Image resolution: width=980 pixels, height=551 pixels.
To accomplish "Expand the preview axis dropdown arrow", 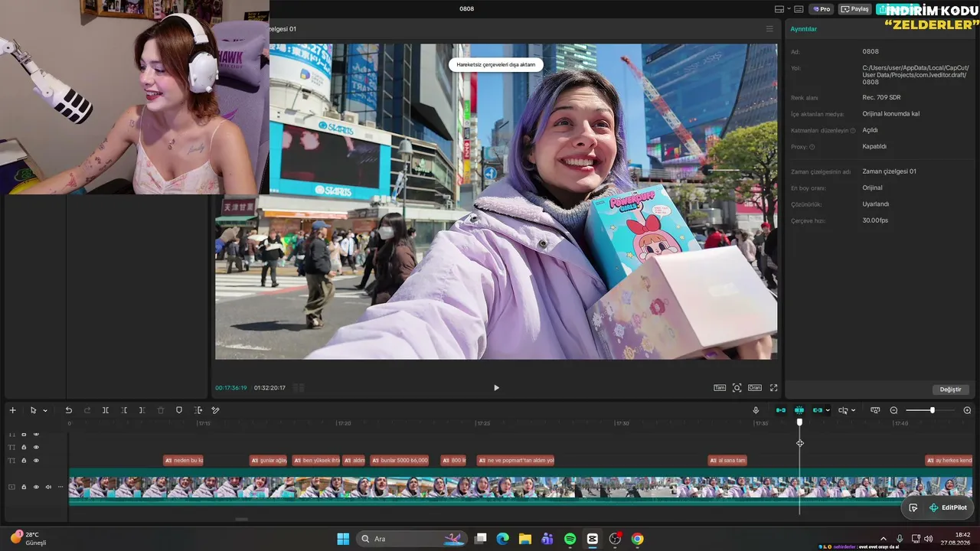I will (x=853, y=410).
